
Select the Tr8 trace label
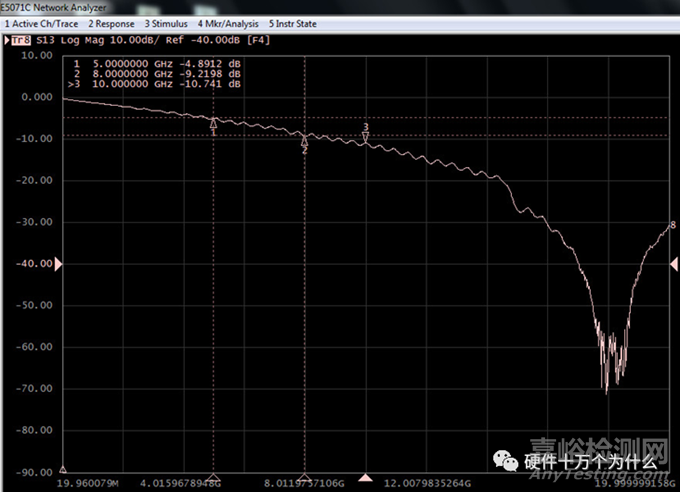coord(18,39)
